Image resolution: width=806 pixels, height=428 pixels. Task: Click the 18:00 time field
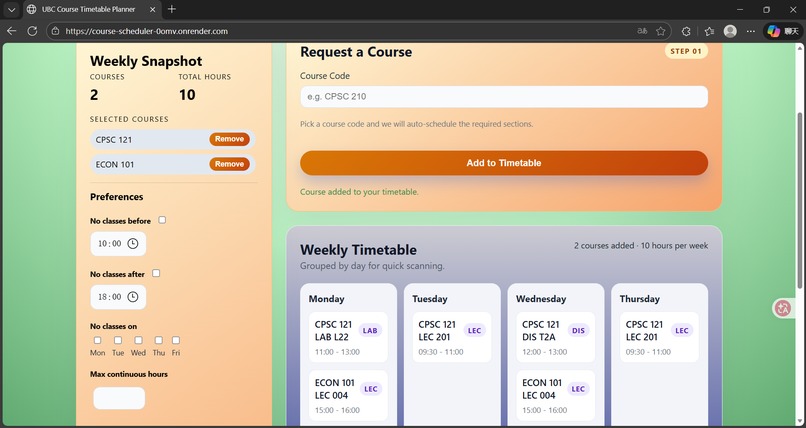coord(118,297)
